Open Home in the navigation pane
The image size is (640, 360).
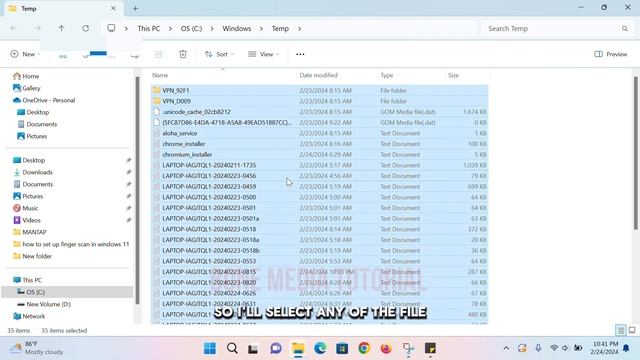[27, 76]
